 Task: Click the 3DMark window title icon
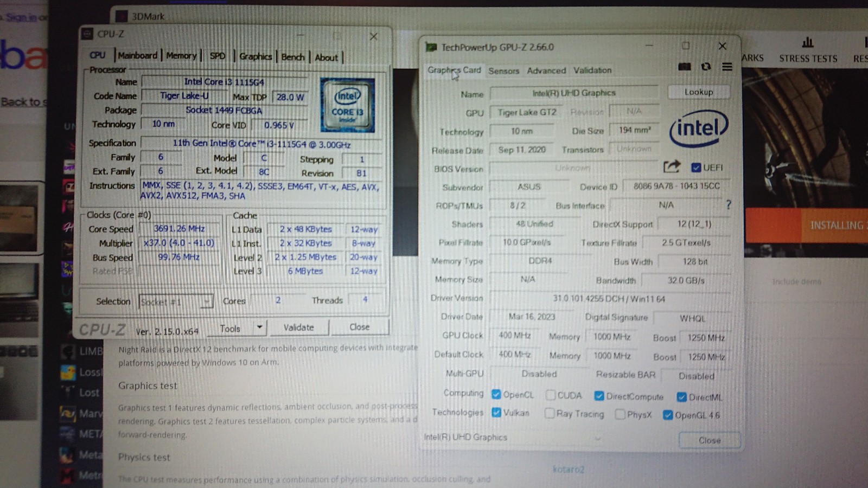point(122,16)
